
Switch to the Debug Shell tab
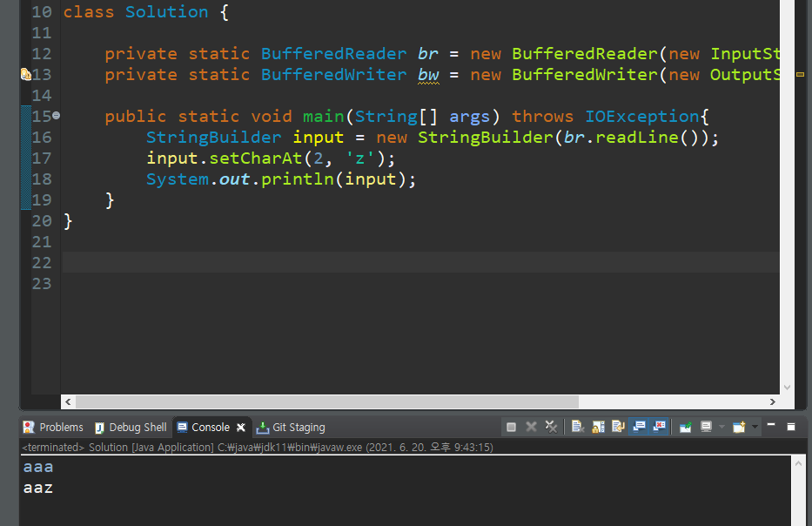[131, 427]
